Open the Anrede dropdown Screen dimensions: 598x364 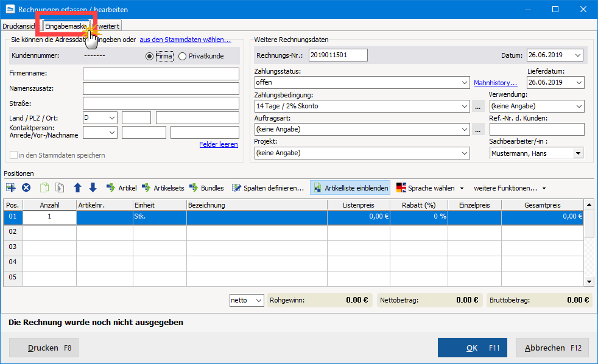(100, 132)
